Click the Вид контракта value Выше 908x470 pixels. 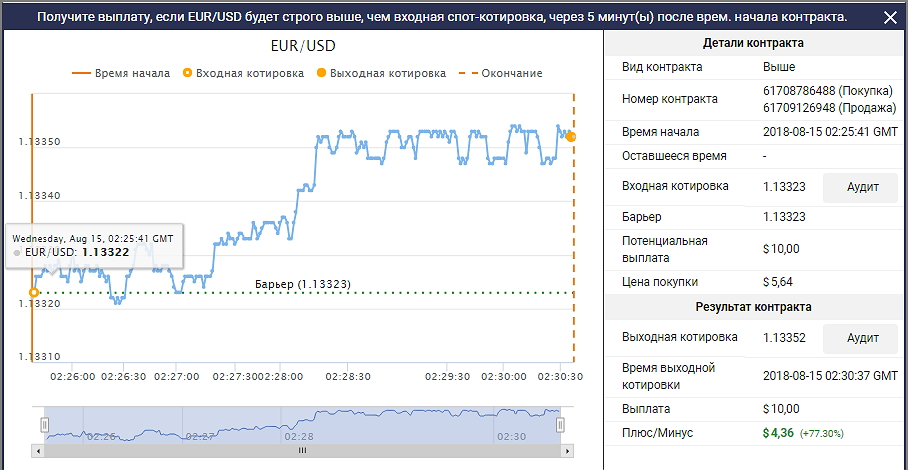pyautogui.click(x=779, y=67)
